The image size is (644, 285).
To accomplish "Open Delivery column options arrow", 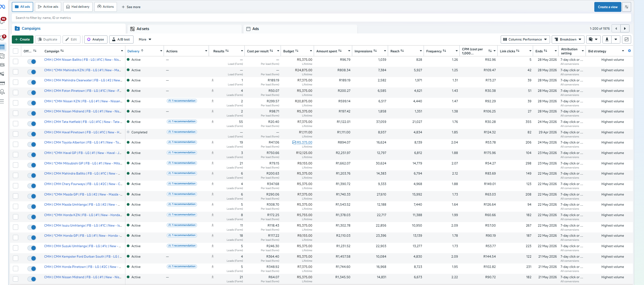I will [161, 51].
